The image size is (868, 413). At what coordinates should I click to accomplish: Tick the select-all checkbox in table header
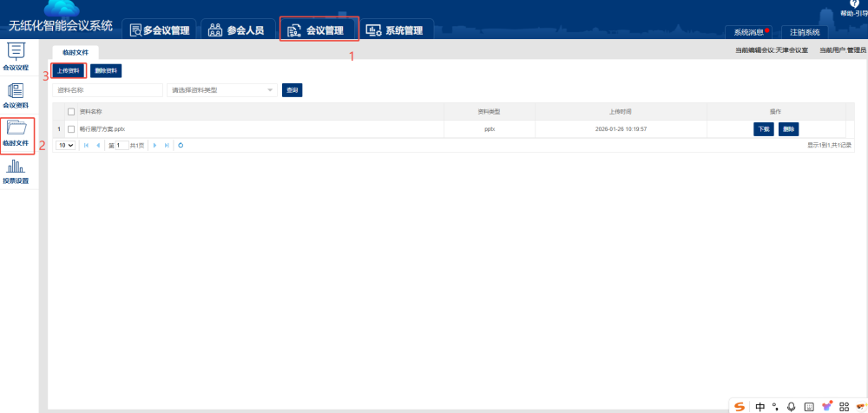(71, 112)
